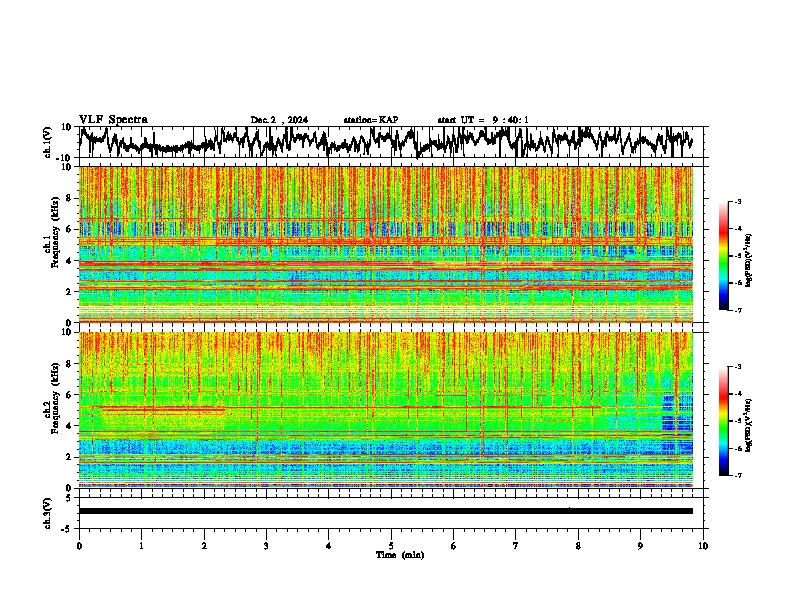Click the 'VLF Spectra' title text
Viewport: 792px width, 612px height.
tap(113, 120)
